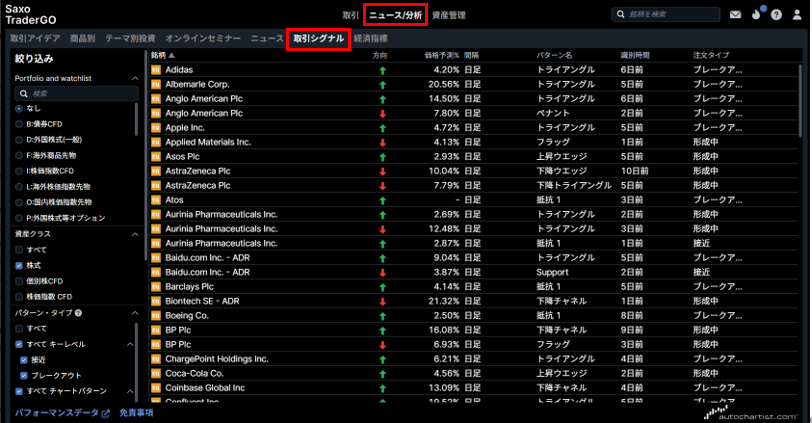
Task: Sort by the 価格予測% column header
Action: click(x=442, y=55)
